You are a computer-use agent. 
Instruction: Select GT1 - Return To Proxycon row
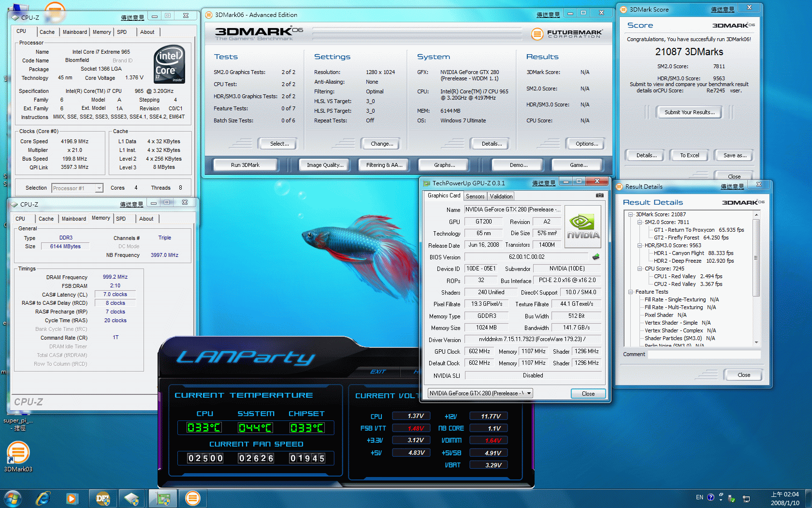coord(699,230)
